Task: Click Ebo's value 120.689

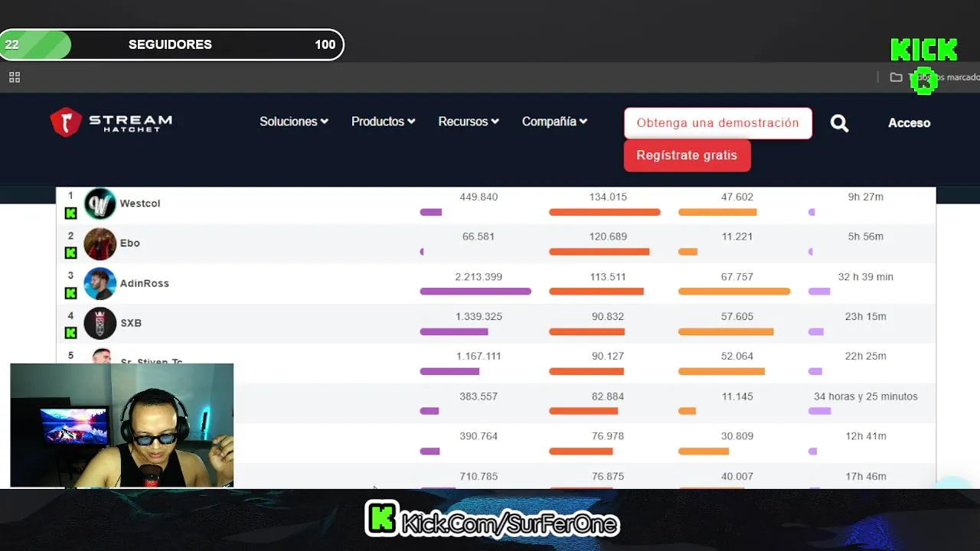Action: click(608, 237)
